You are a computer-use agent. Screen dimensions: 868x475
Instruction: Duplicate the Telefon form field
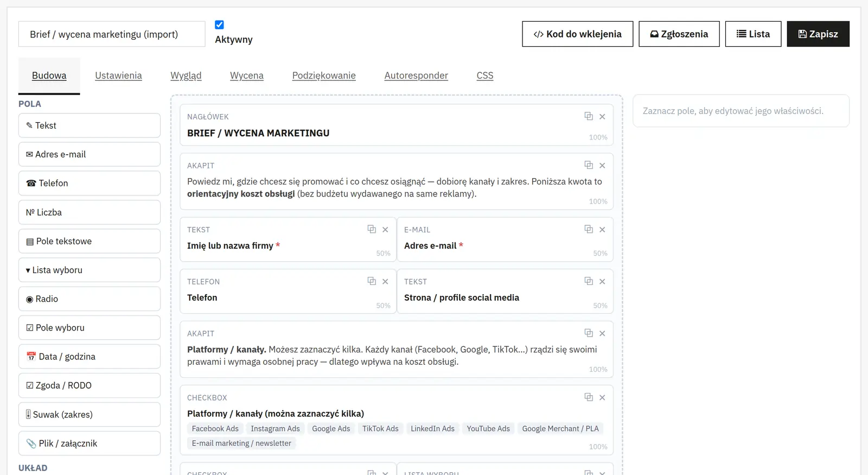pos(372,281)
